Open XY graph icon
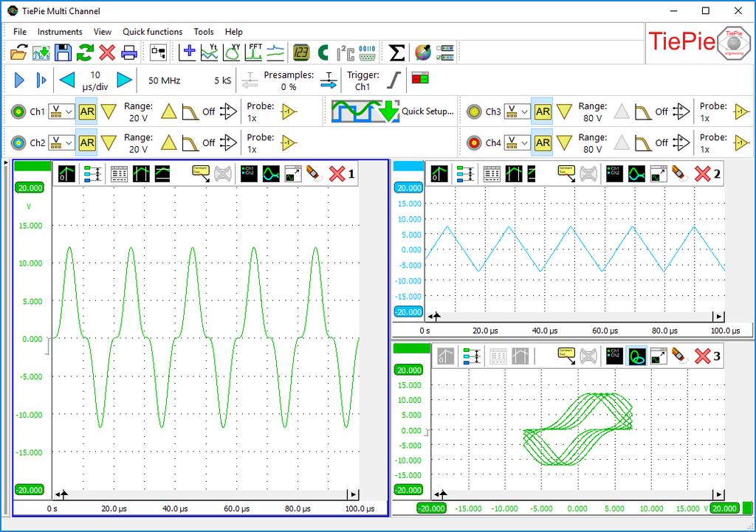The image size is (756, 532). 231,52
